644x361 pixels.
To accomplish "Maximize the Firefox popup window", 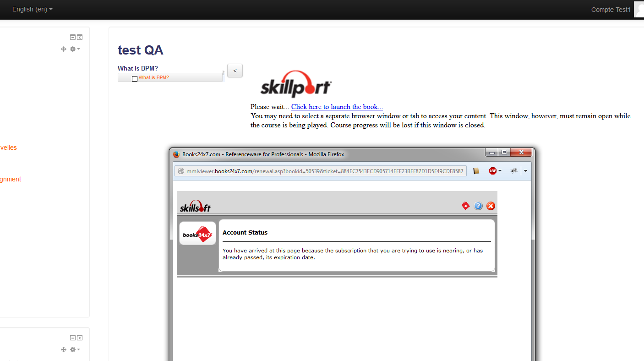I will coord(504,152).
